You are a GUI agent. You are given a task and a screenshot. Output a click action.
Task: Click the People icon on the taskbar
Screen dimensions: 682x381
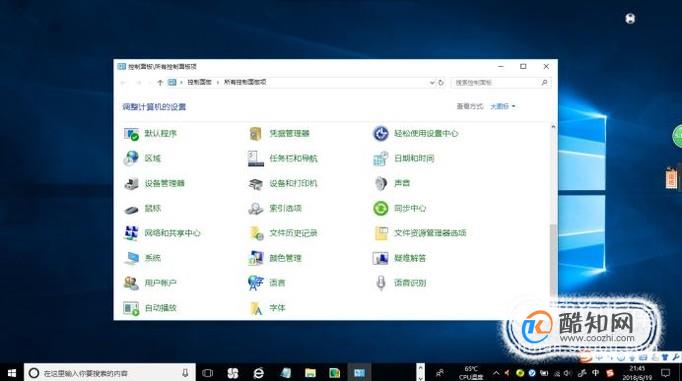pos(440,373)
